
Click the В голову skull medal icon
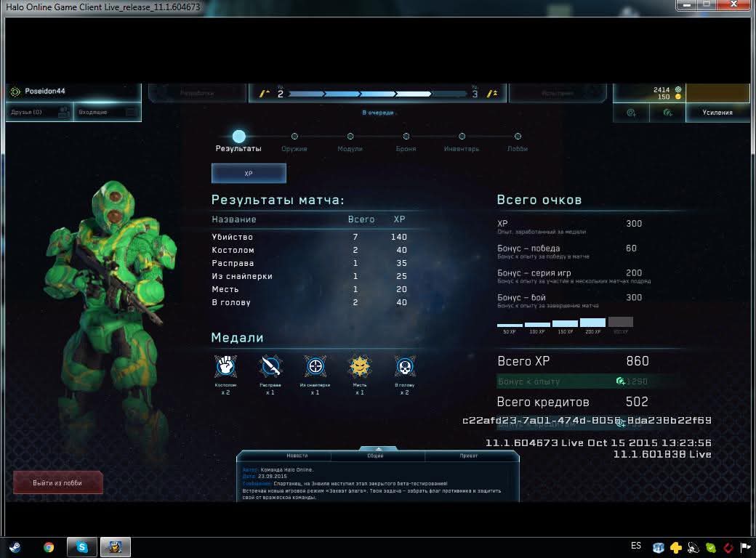click(x=404, y=366)
